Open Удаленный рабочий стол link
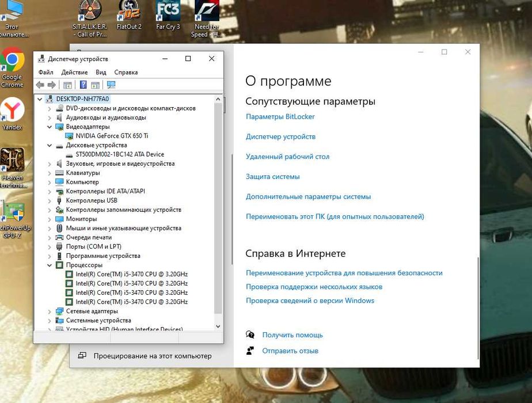The width and height of the screenshot is (532, 403). coord(287,157)
